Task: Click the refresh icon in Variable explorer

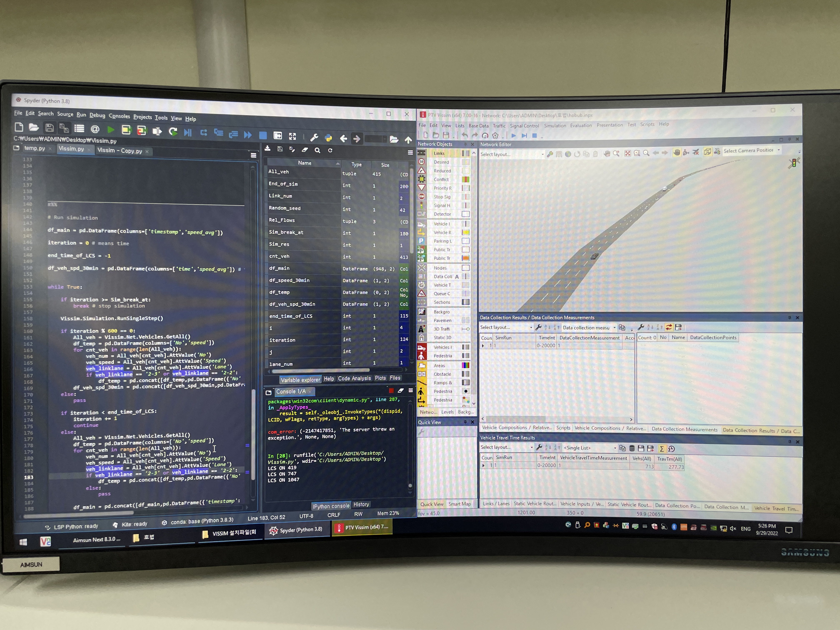Action: (x=330, y=150)
